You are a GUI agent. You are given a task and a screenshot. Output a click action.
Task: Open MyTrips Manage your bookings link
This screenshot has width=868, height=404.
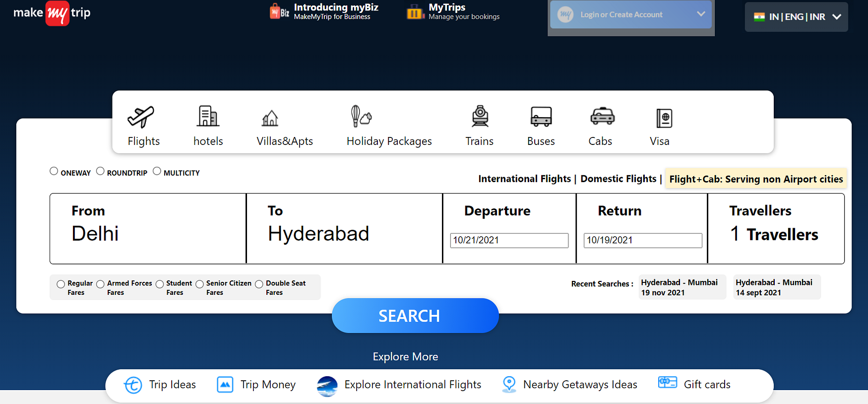click(x=464, y=11)
